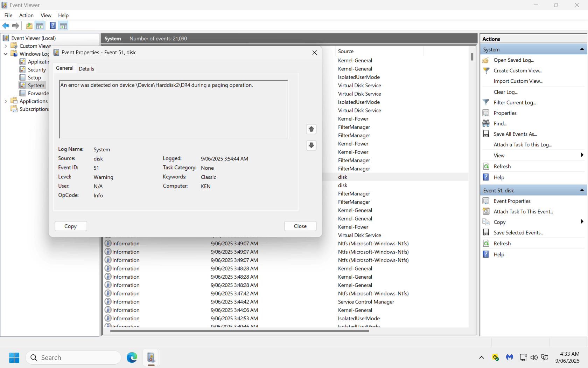Click Clear Log action
The image size is (588, 368).
tap(505, 92)
